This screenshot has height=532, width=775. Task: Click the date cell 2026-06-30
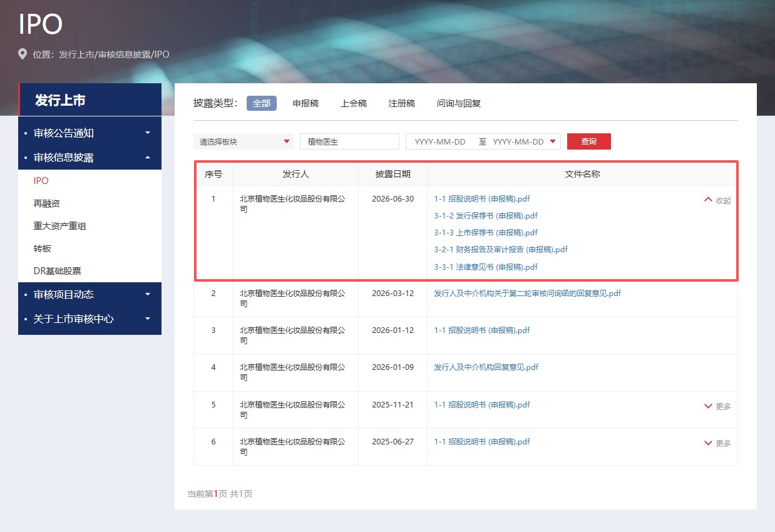tap(393, 199)
